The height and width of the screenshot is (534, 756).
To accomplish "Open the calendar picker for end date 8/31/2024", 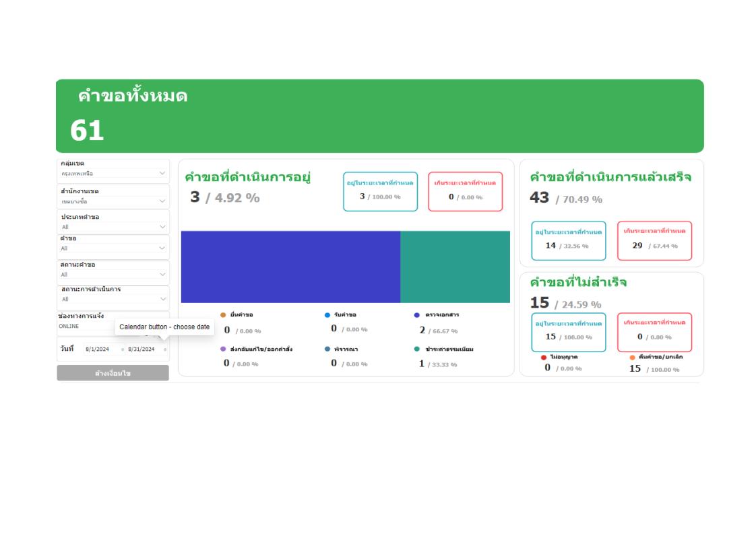I will 165,349.
